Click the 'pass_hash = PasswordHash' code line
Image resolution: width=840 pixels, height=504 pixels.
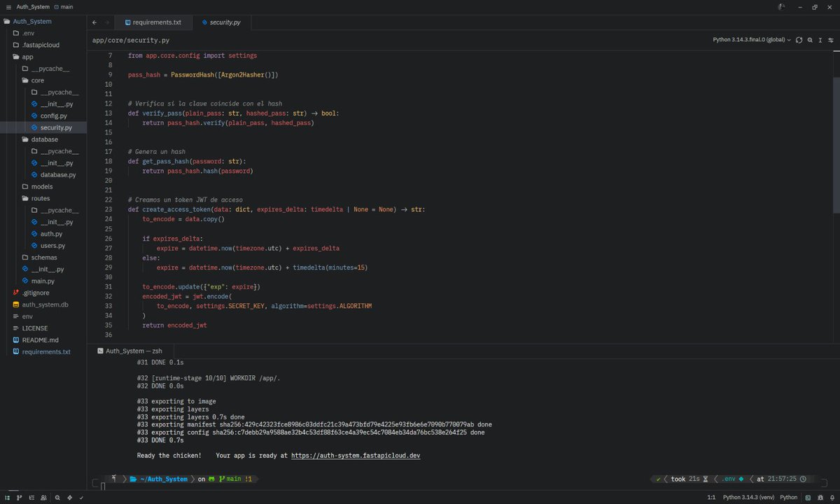coord(203,74)
